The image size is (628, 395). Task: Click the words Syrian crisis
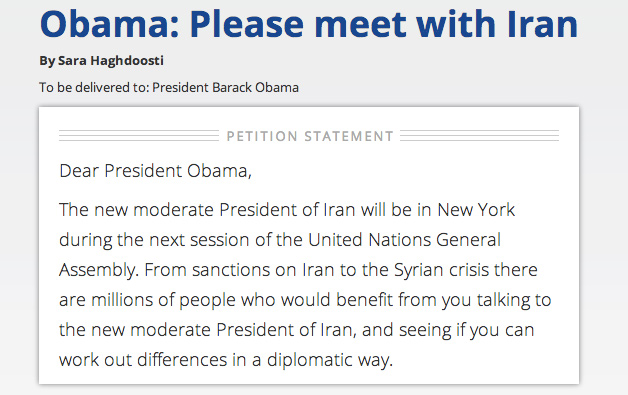[x=441, y=270]
